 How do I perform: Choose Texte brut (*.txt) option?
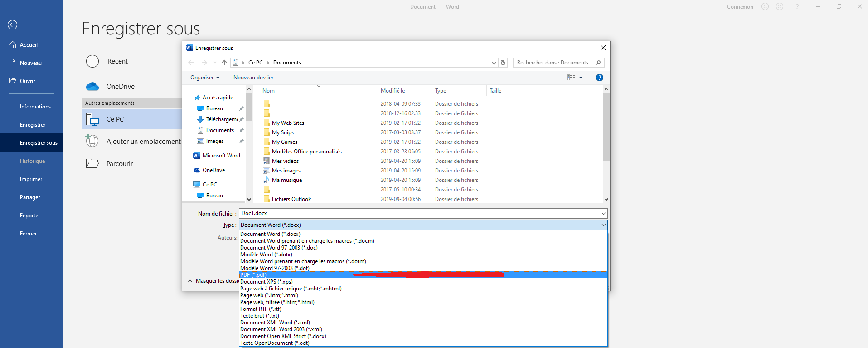click(x=423, y=316)
